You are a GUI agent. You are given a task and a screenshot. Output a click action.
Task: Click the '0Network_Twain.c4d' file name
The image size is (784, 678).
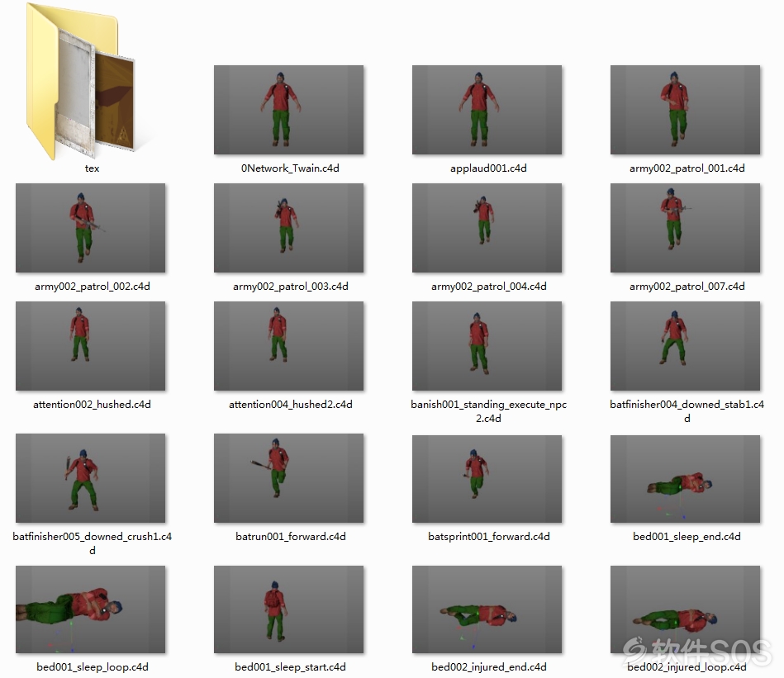coord(290,168)
